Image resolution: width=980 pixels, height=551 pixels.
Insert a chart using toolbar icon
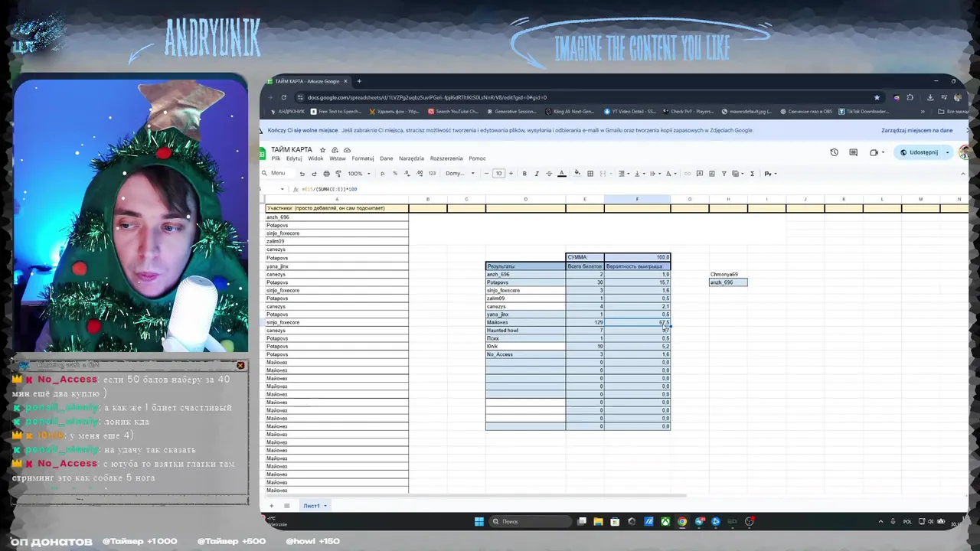[x=712, y=174]
